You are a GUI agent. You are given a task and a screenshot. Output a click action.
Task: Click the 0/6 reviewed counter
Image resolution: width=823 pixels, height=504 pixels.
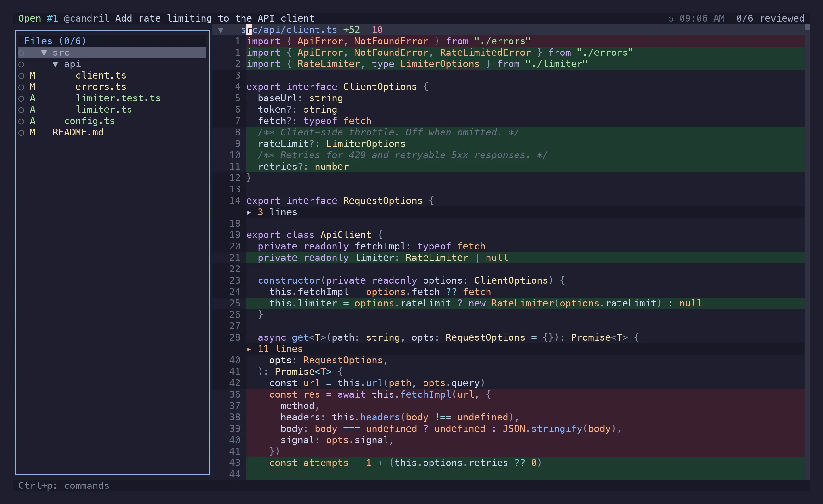[x=770, y=18]
